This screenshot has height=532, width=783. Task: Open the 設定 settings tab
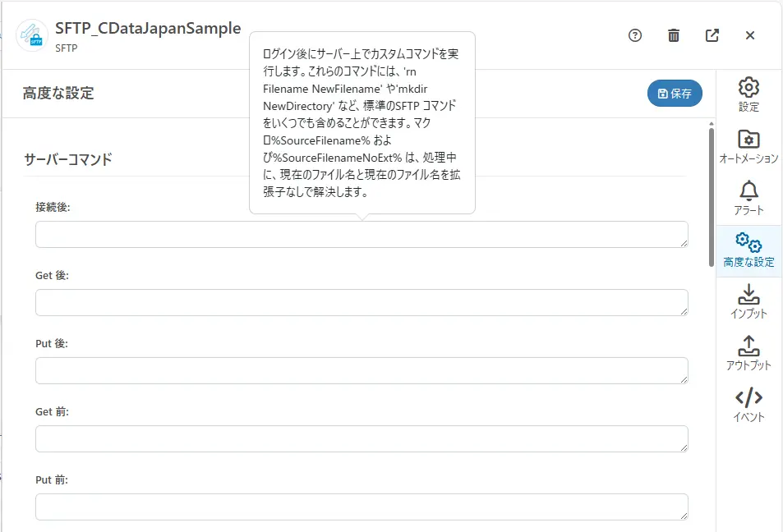tap(748, 94)
